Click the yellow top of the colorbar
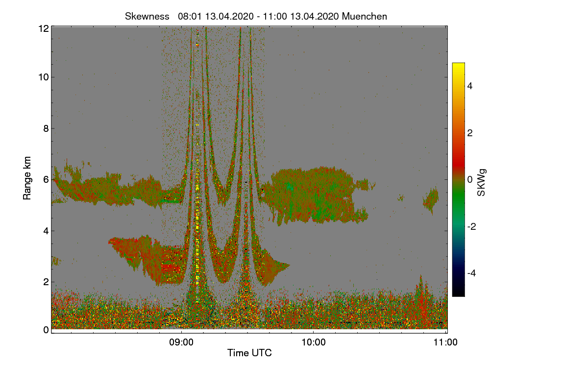 (x=458, y=68)
